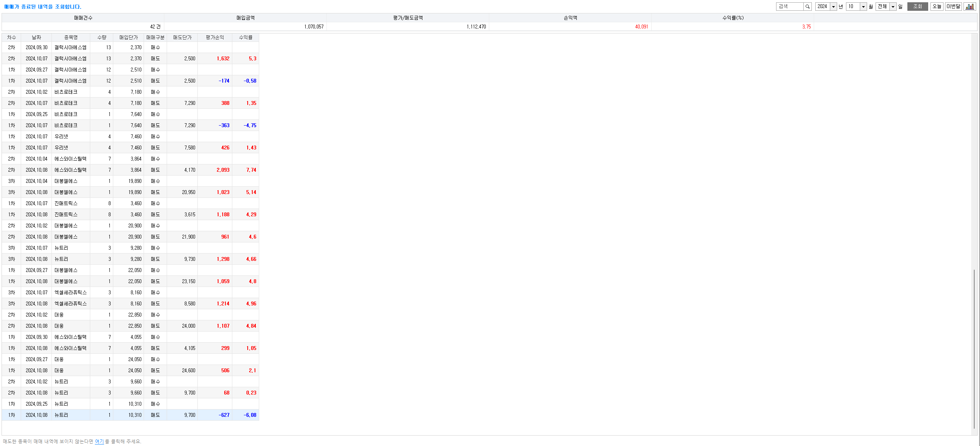Click the 이번달 button
Screen dimensions: 980x446
(x=953, y=7)
